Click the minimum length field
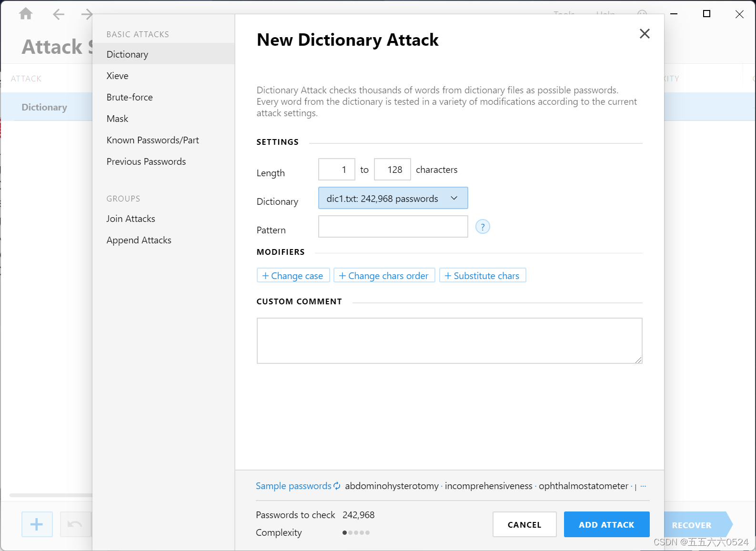 (337, 170)
